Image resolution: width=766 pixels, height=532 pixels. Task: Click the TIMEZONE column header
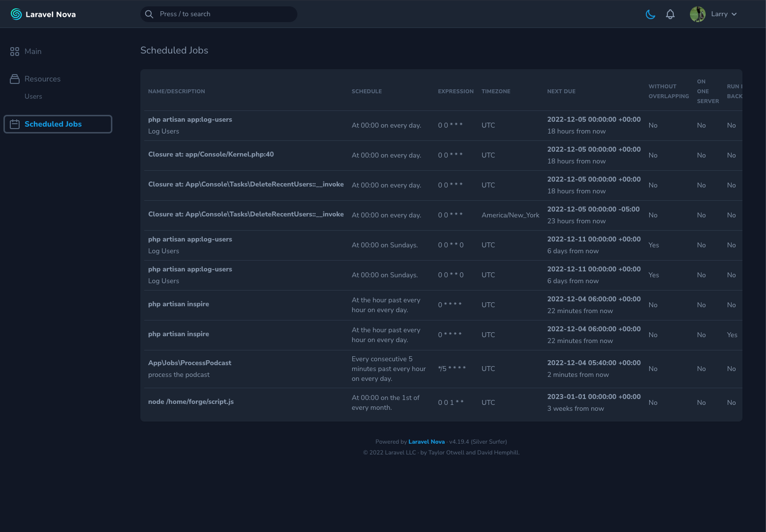pos(496,91)
